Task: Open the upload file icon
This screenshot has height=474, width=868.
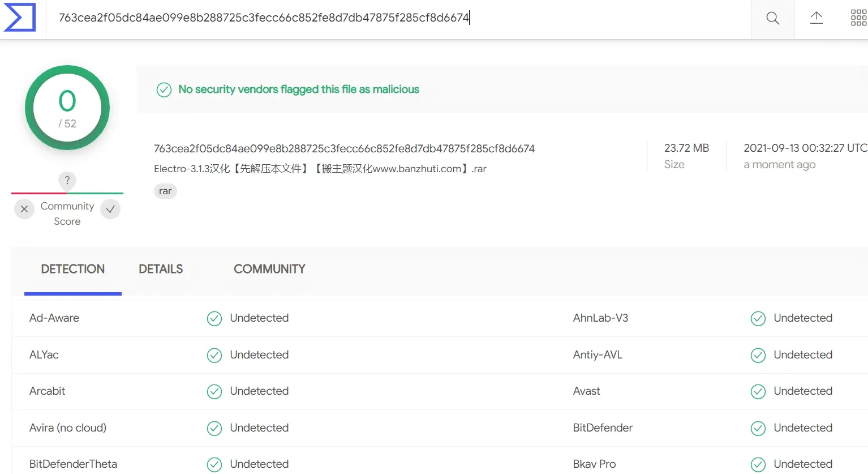Action: (816, 18)
